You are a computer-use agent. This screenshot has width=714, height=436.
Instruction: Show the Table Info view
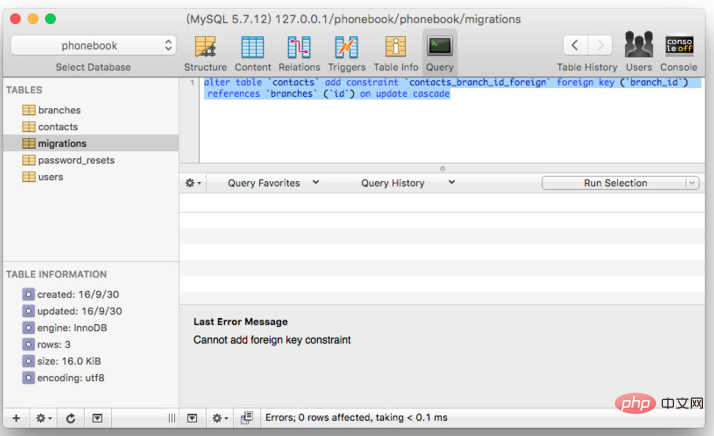click(396, 53)
